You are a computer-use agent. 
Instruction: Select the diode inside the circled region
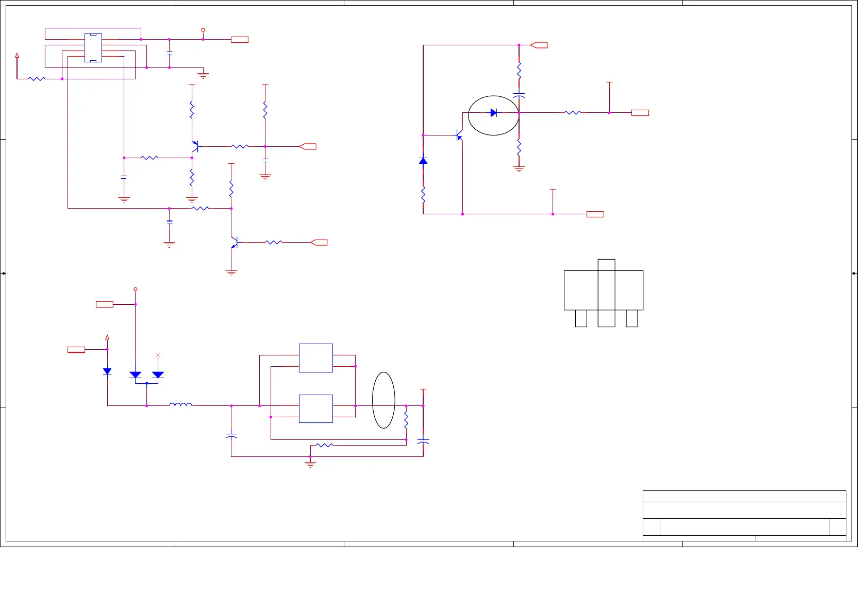pos(493,113)
